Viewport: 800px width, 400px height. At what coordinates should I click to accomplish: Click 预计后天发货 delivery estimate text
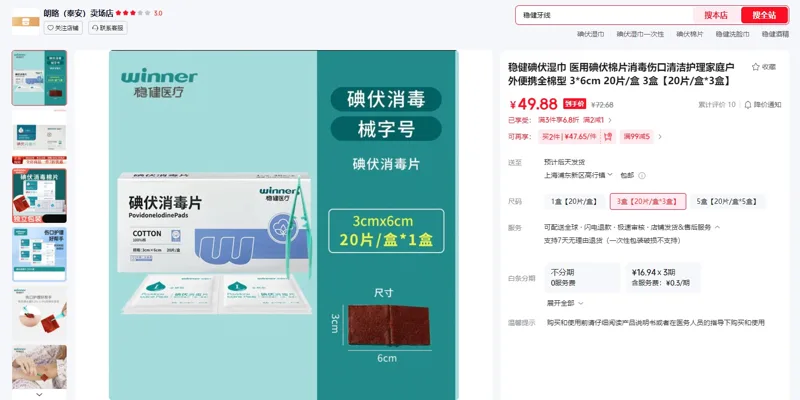tap(564, 162)
